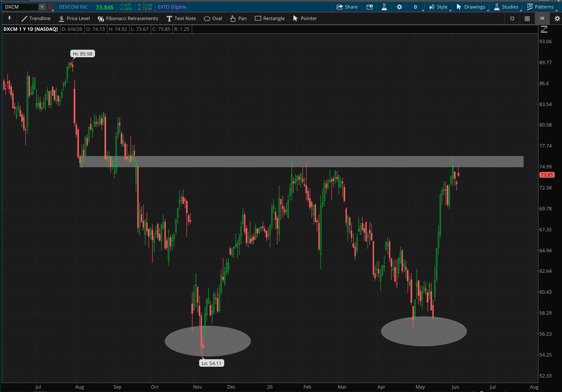This screenshot has width=562, height=392.
Task: Click the EXTO Eligible label
Action: tap(172, 7)
